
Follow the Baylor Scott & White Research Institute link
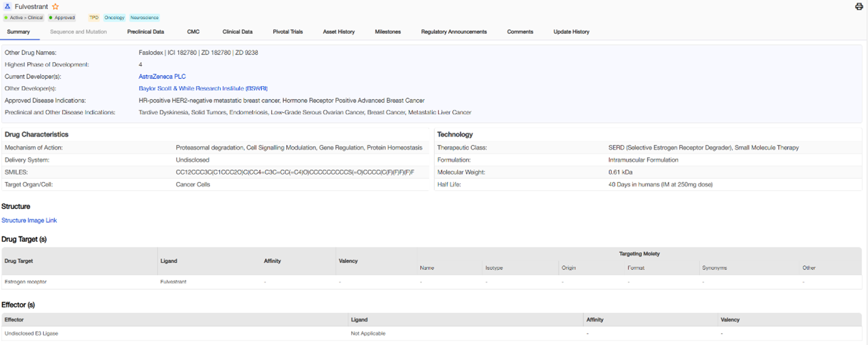click(x=203, y=88)
